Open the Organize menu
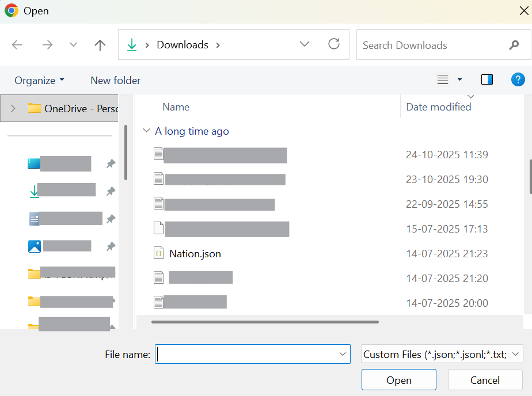The image size is (532, 396). point(39,81)
